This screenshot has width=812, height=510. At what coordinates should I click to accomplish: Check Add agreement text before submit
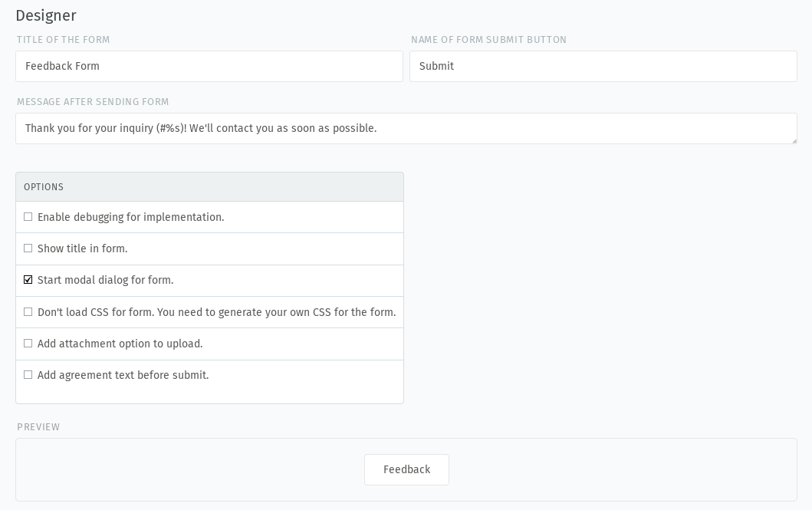click(28, 375)
